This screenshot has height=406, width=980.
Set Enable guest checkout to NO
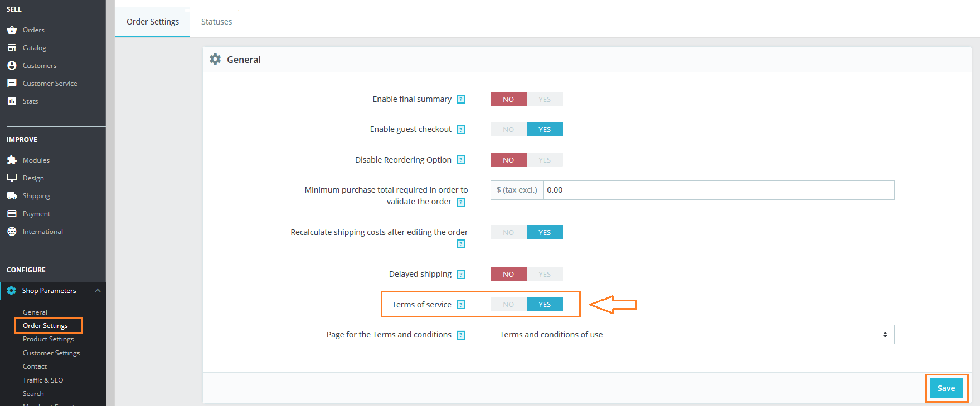[x=508, y=130]
